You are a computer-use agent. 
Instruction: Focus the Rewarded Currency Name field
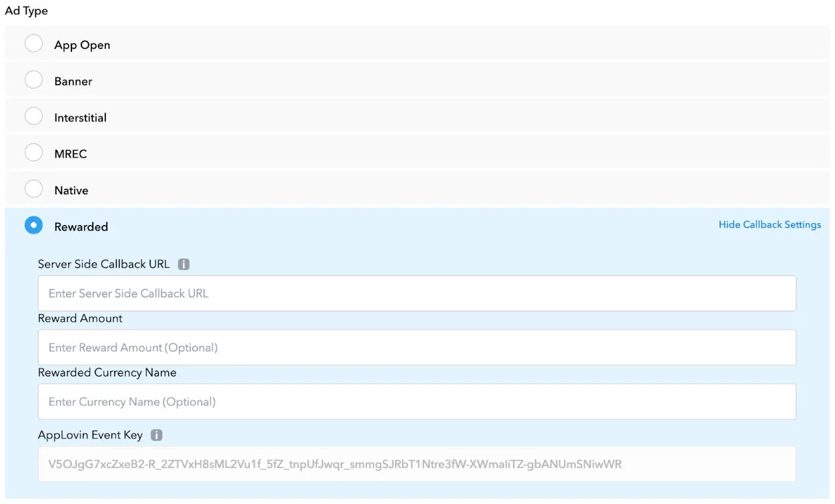(417, 401)
